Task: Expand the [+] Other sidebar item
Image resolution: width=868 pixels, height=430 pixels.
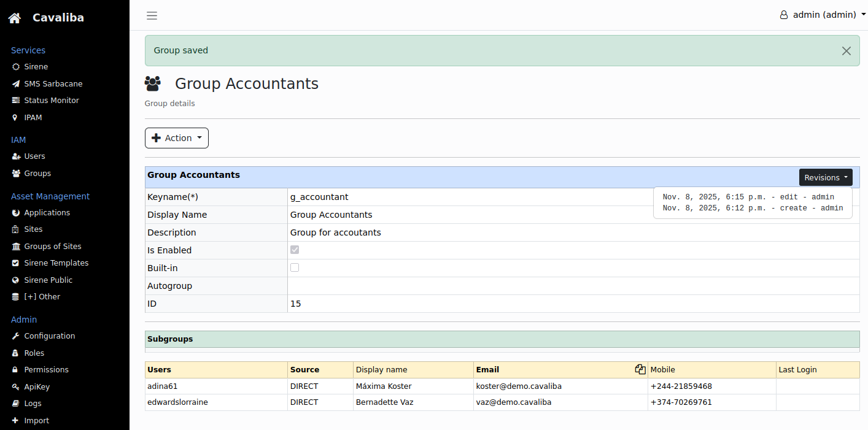Action: (x=42, y=297)
